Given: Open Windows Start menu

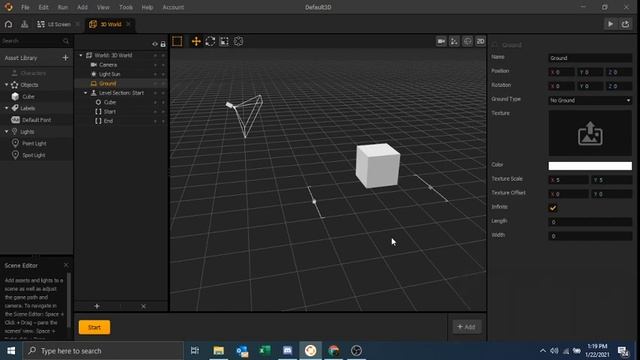Looking at the screenshot, I should (x=11, y=351).
